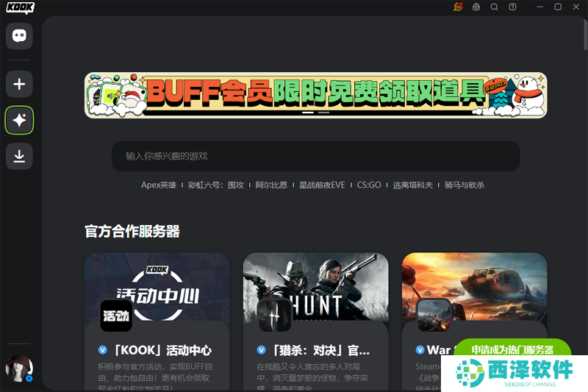Open the discover servers sparkle icon

click(x=19, y=121)
